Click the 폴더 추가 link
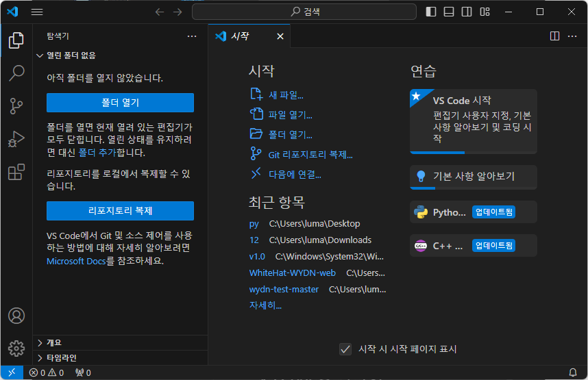This screenshot has width=588, height=380. 97,153
